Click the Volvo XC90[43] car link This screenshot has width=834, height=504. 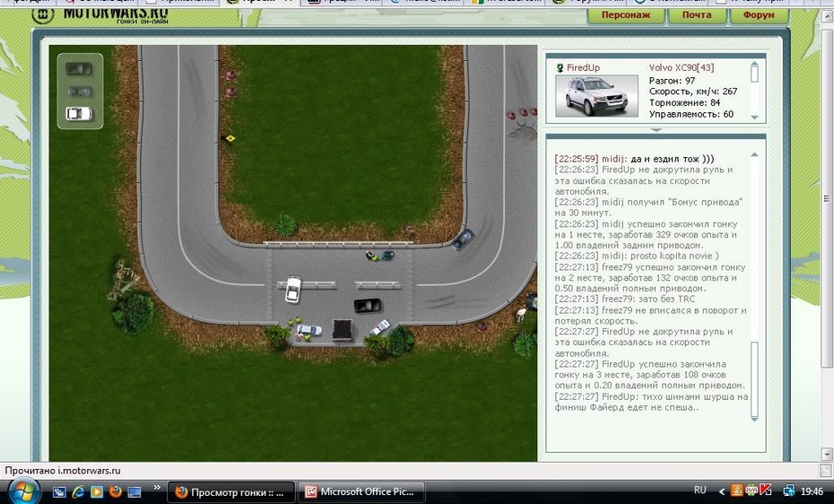[683, 68]
